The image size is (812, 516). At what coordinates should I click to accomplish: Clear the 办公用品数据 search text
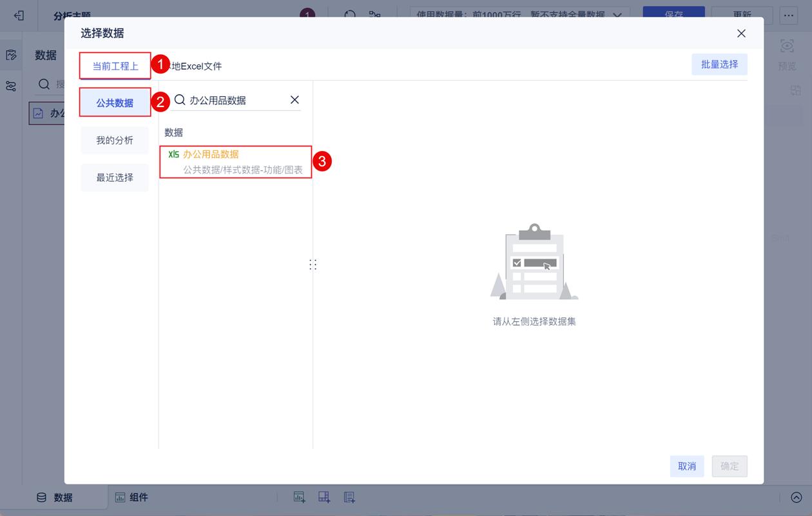(295, 100)
